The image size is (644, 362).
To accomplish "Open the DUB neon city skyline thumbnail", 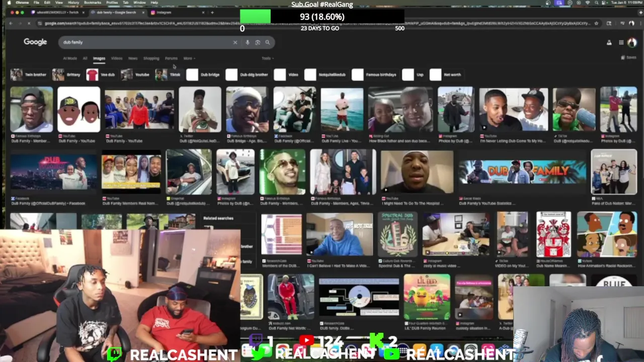I will [54, 171].
